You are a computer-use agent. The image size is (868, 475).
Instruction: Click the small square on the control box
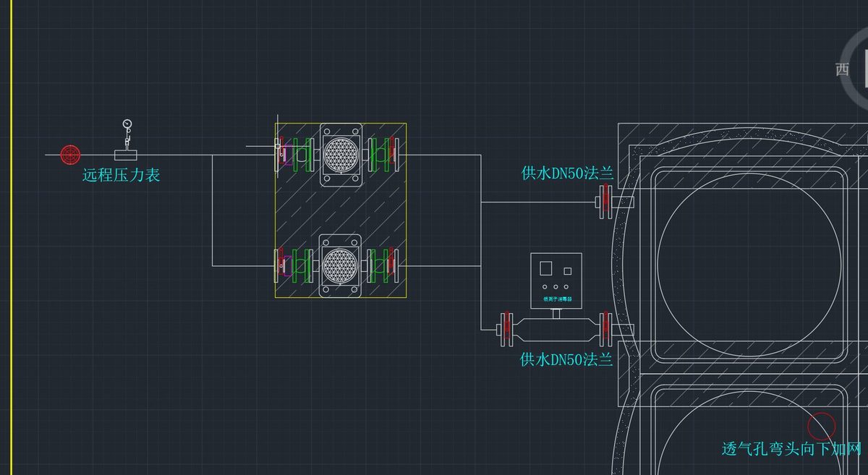pos(568,271)
